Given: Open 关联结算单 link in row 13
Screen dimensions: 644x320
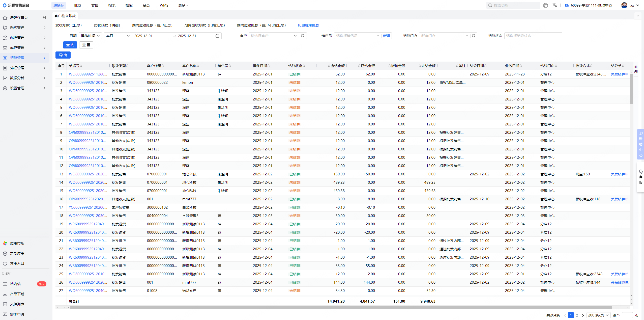Looking at the screenshot, I should (620, 174).
